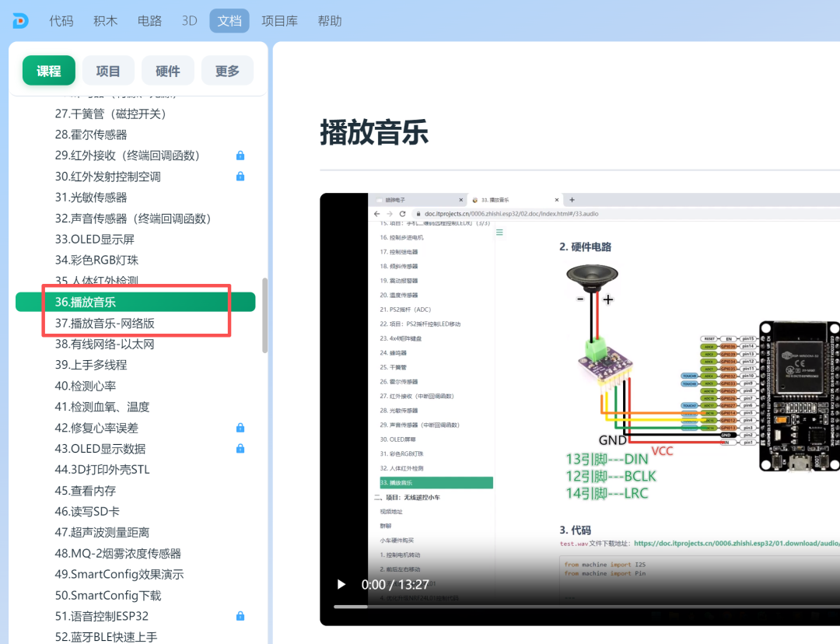Click the course list scrollbar thumb
This screenshot has width=840, height=644.
pos(264,315)
